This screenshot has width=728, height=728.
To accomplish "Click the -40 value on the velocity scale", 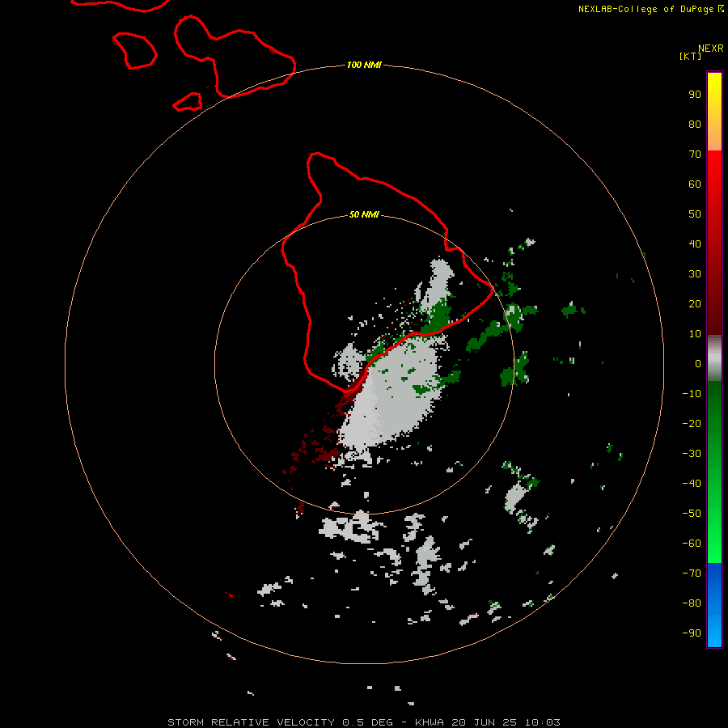I will click(692, 484).
